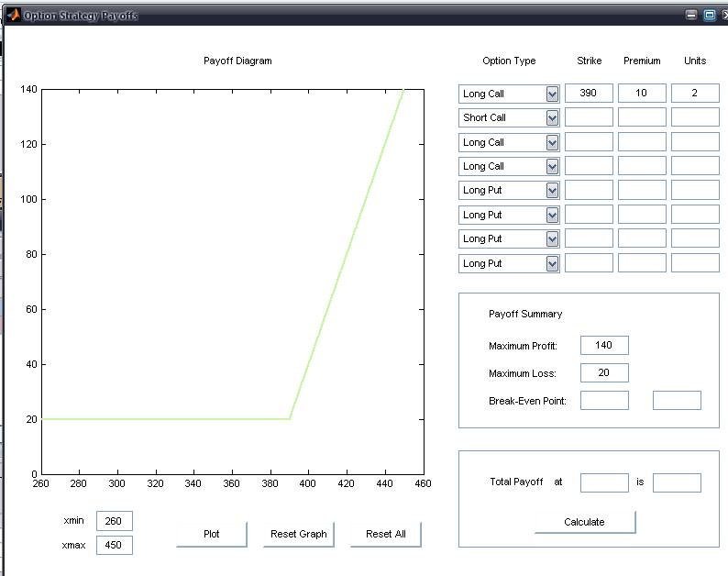Screen dimensions: 728x576
Task: Open the fourth row's Long Call dropdown
Action: tap(509, 166)
